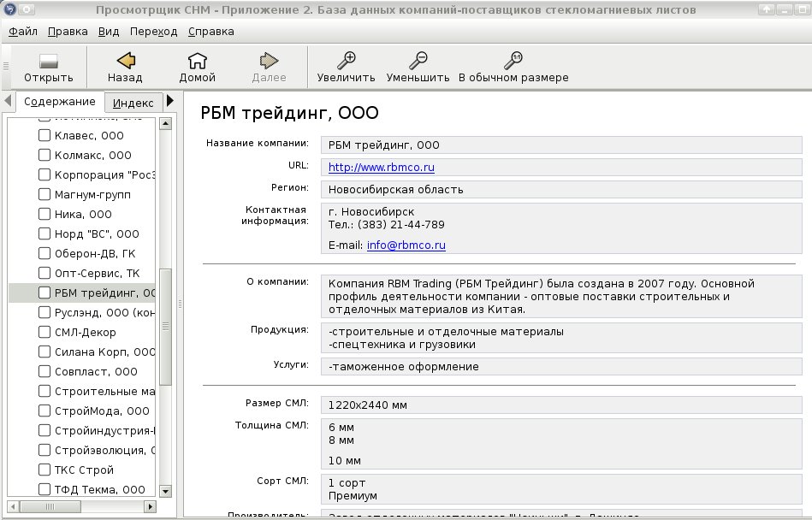This screenshot has width=812, height=520.
Task: Select Клавес, ООО in contents tree
Action: point(89,136)
